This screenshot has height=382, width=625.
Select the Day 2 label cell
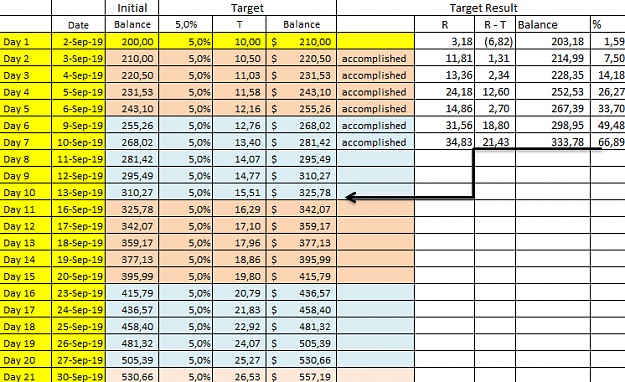click(26, 58)
